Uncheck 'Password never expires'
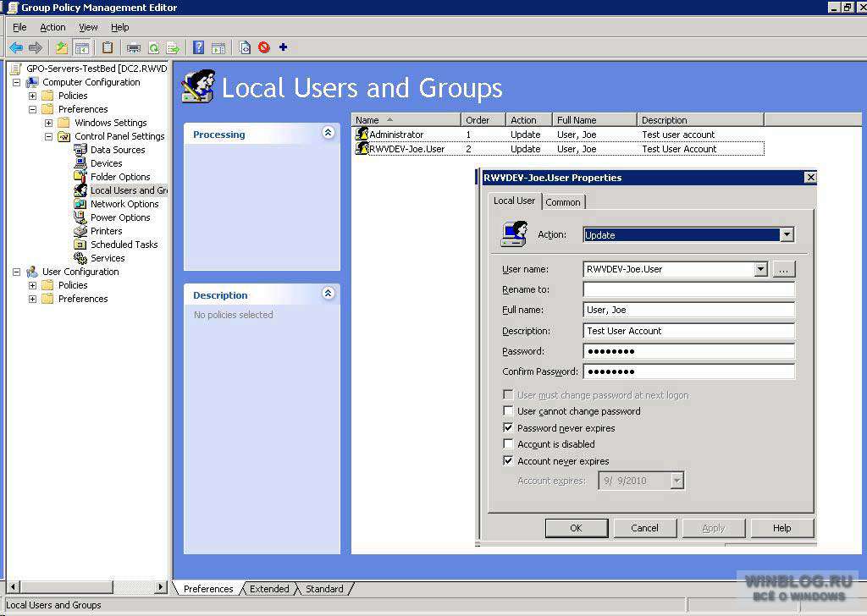Viewport: 867px width, 616px height. pos(508,427)
